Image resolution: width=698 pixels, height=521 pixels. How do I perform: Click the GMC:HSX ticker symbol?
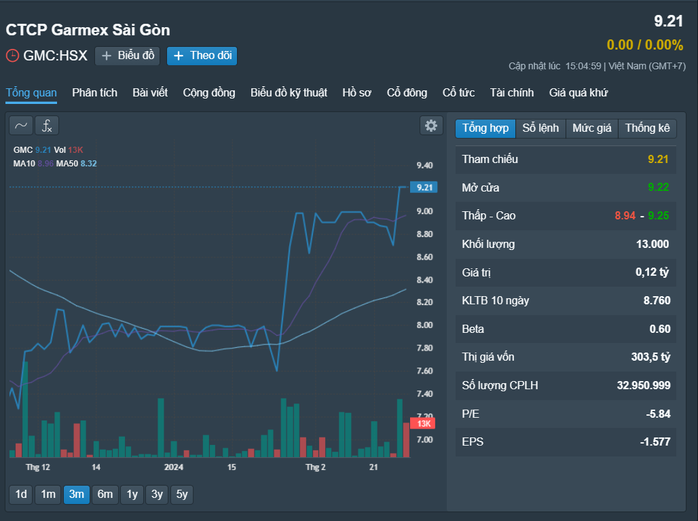(55, 56)
